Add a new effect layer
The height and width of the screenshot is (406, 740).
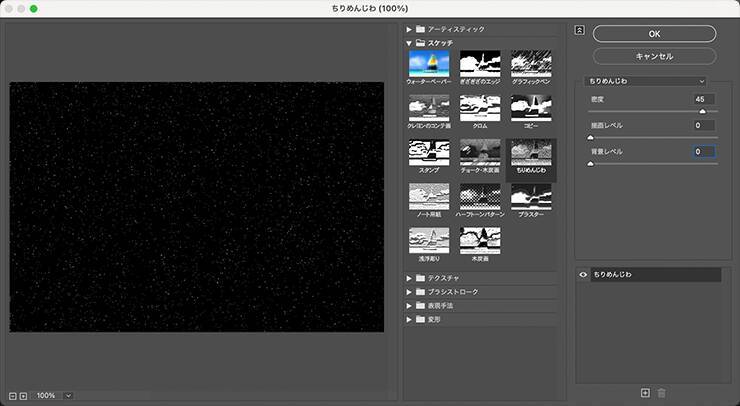(x=645, y=393)
